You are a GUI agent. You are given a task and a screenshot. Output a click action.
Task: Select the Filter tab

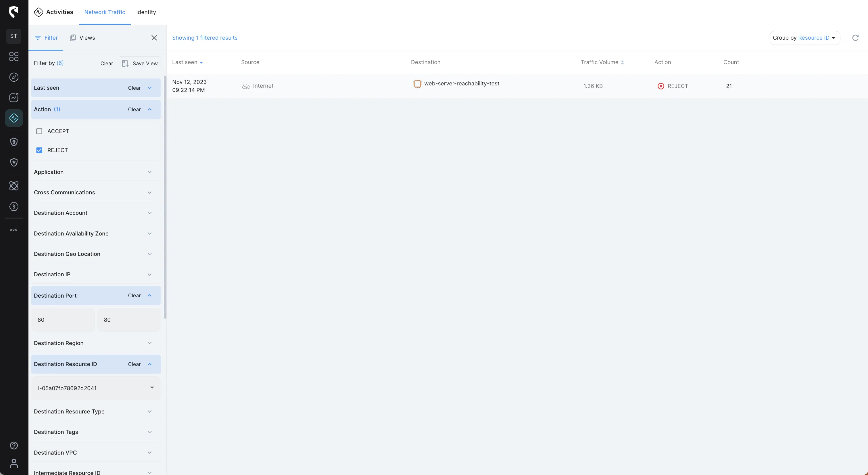(x=46, y=38)
